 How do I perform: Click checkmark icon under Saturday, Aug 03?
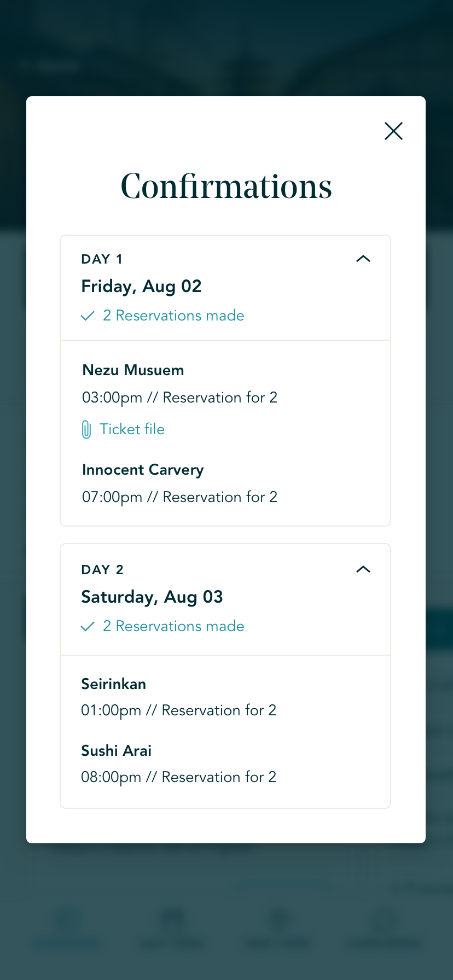click(x=88, y=627)
